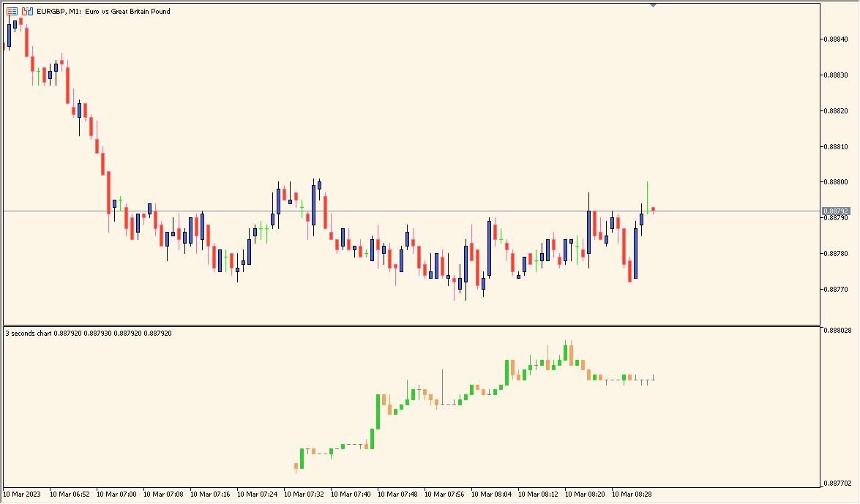Click the divider between chart and subwindow
Viewport: 860px width, 504px height.
[410, 327]
